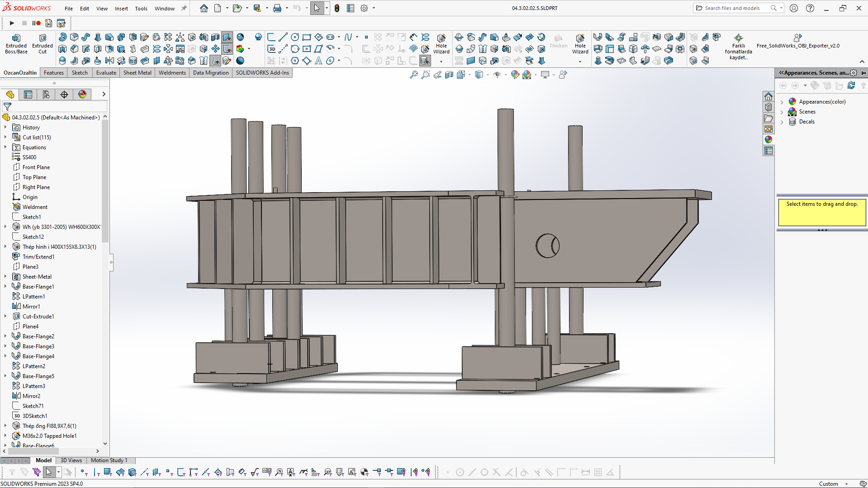Viewport: 868px width, 488px height.
Task: Run Free_SolidWorks_OBJ_Exporter_v2.0 macro button
Action: tap(798, 41)
